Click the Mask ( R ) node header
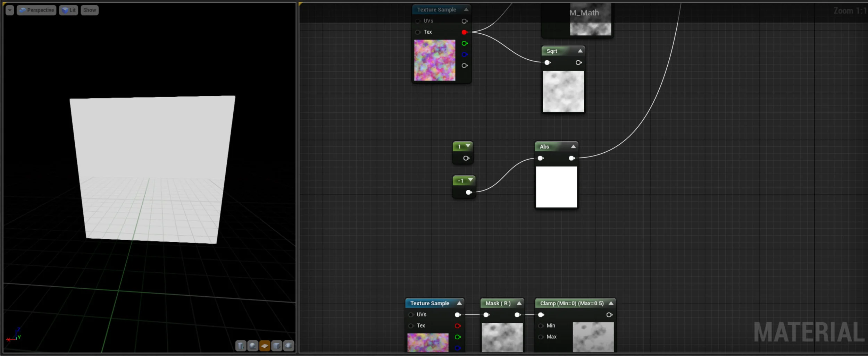The image size is (868, 356). (x=498, y=303)
